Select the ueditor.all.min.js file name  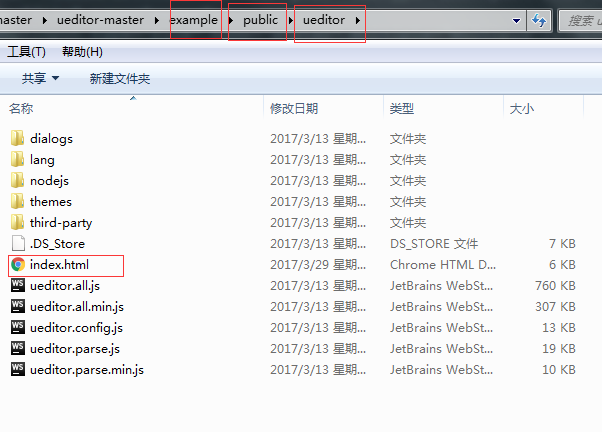pyautogui.click(x=77, y=307)
